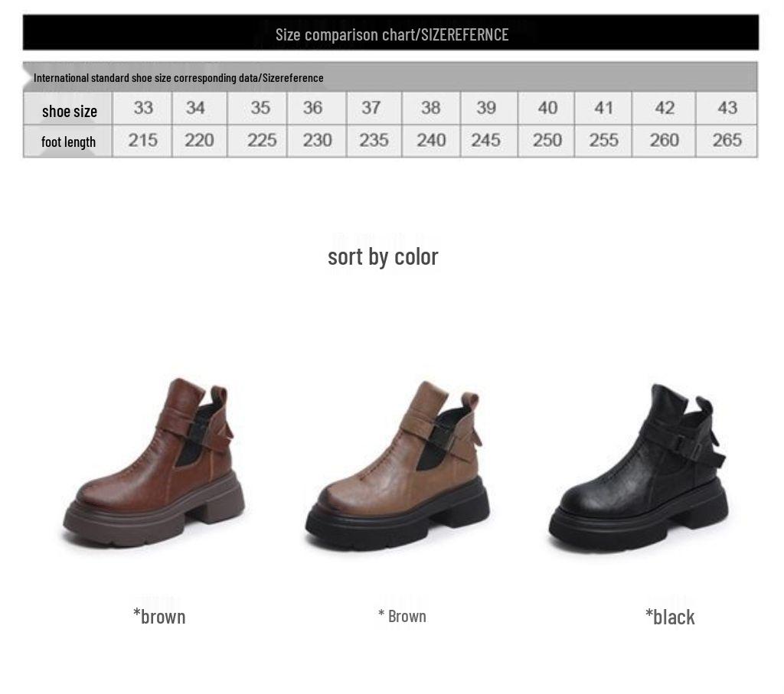Click the reddish-brown boot image
Image resolution: width=784 pixels, height=694 pixels.
click(x=154, y=463)
